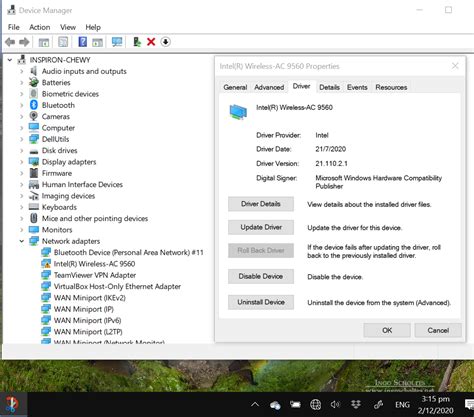The width and height of the screenshot is (474, 417).
Task: Click the globe network tray icon
Action: tap(315, 405)
